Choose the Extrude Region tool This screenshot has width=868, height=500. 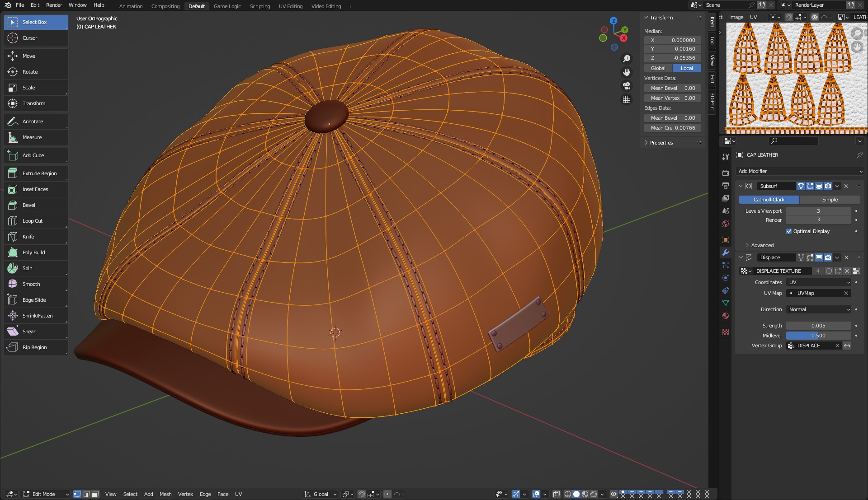[36, 173]
